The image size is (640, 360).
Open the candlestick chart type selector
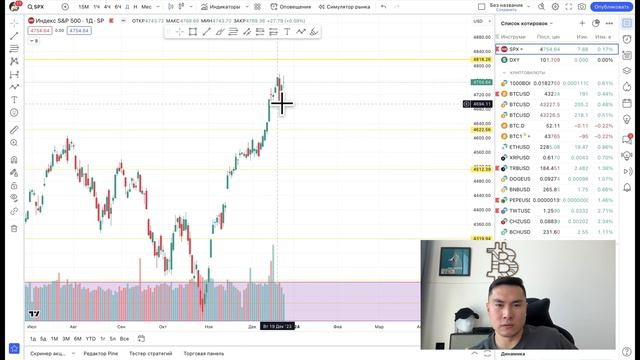click(171, 7)
